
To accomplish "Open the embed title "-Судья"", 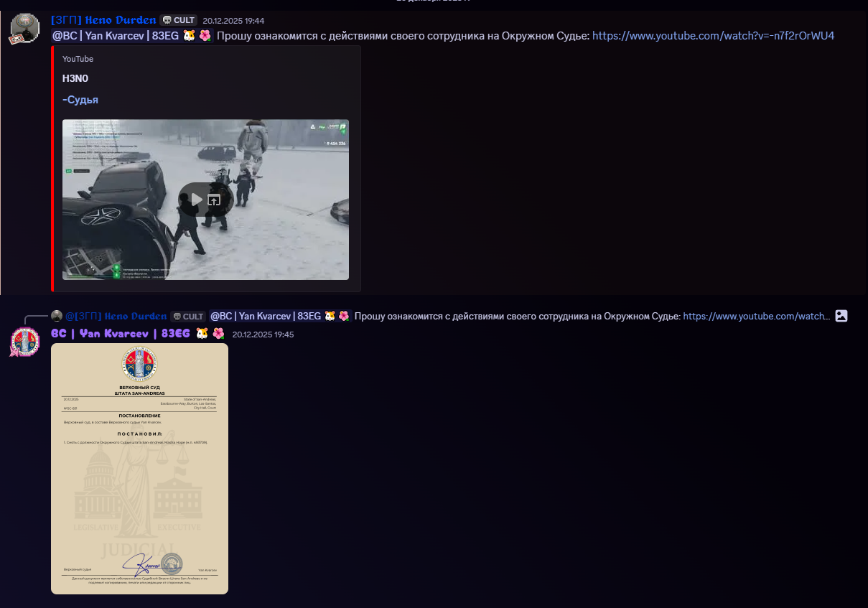I will point(80,100).
